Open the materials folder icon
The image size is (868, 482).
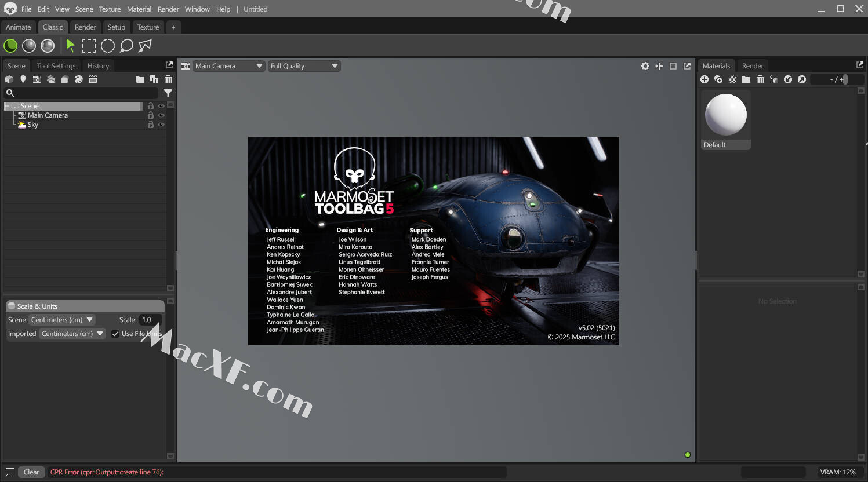tap(746, 79)
